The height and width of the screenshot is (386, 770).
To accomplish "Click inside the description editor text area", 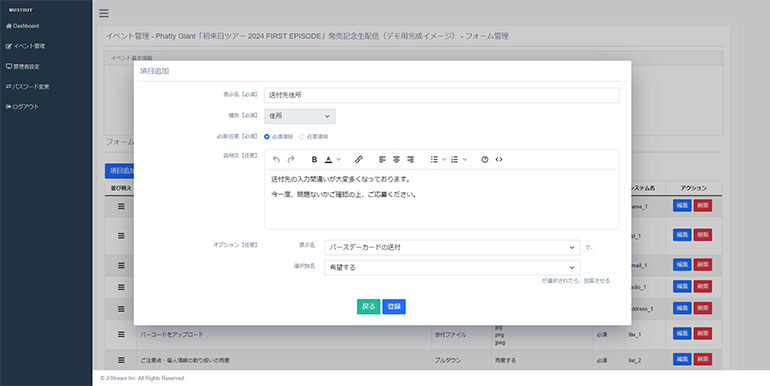I will coord(441,199).
